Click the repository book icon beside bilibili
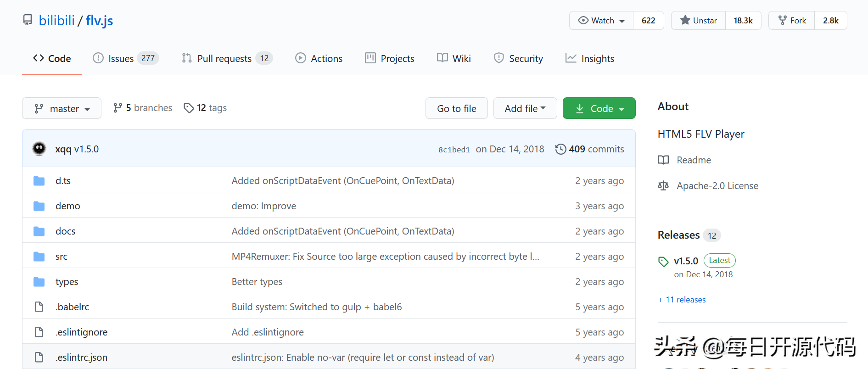The width and height of the screenshot is (868, 369). click(x=28, y=20)
